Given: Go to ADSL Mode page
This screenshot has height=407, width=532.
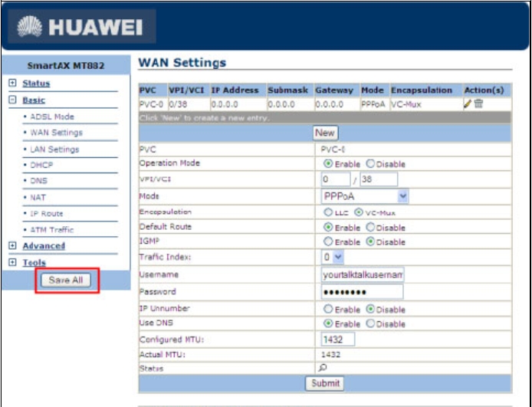Looking at the screenshot, I should point(52,117).
